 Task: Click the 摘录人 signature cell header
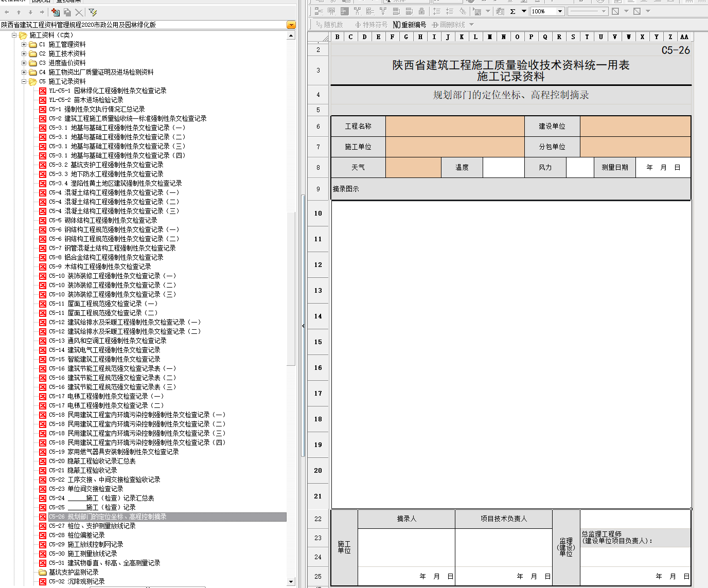406,519
